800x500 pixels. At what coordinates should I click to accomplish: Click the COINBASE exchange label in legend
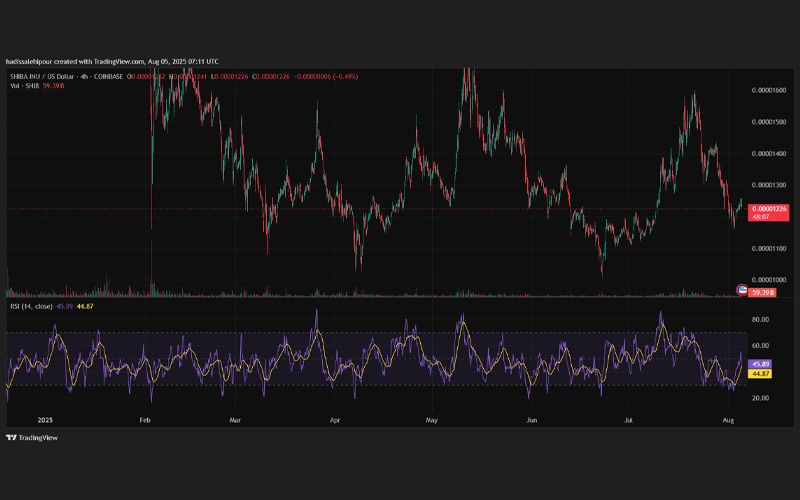[109, 77]
